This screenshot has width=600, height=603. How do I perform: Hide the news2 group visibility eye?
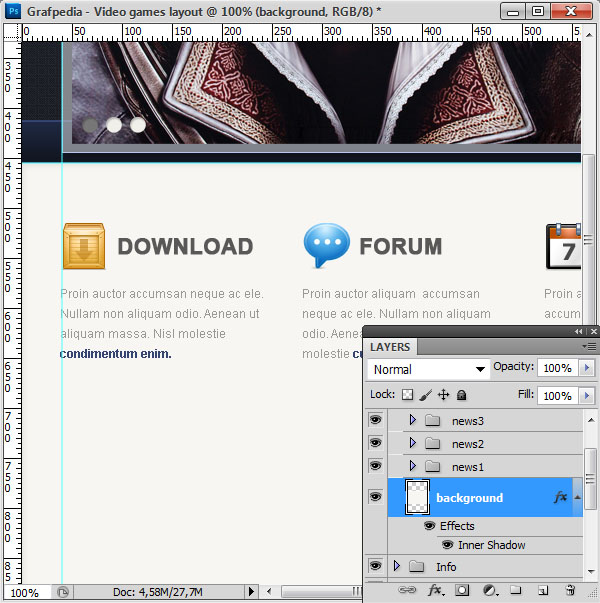[x=375, y=443]
